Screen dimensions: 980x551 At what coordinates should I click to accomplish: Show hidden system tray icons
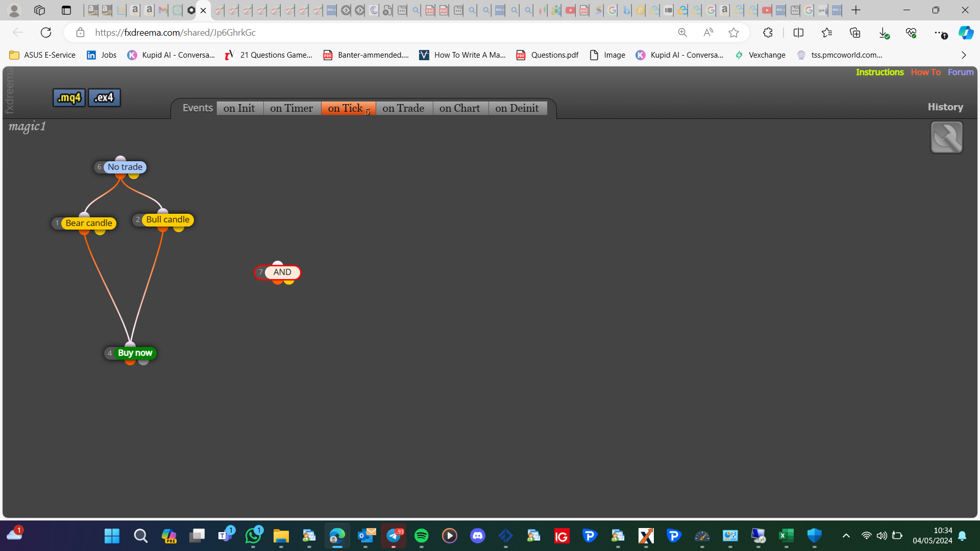tap(846, 536)
